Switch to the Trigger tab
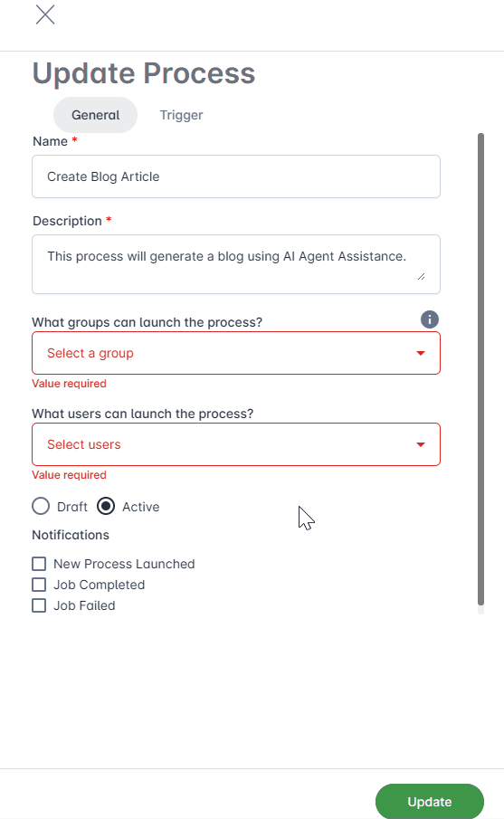Image resolution: width=504 pixels, height=819 pixels. tap(181, 115)
